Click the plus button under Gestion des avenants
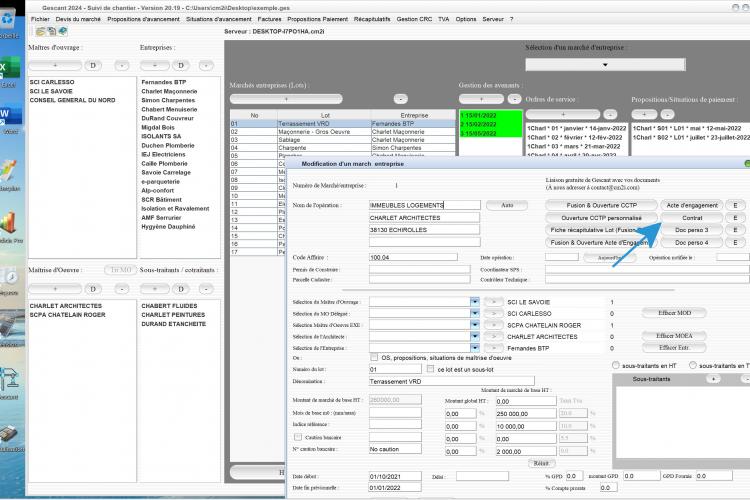The height and width of the screenshot is (500, 750). (x=481, y=99)
